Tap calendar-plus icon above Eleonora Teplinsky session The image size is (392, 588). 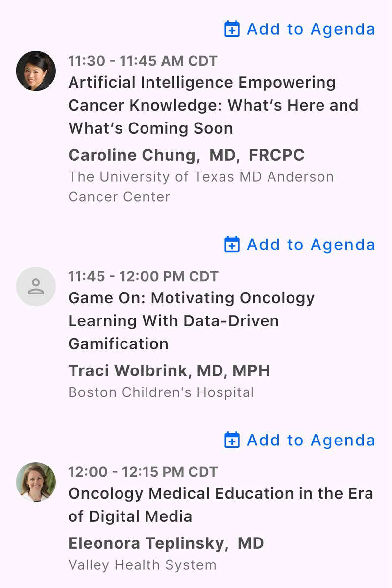[232, 440]
